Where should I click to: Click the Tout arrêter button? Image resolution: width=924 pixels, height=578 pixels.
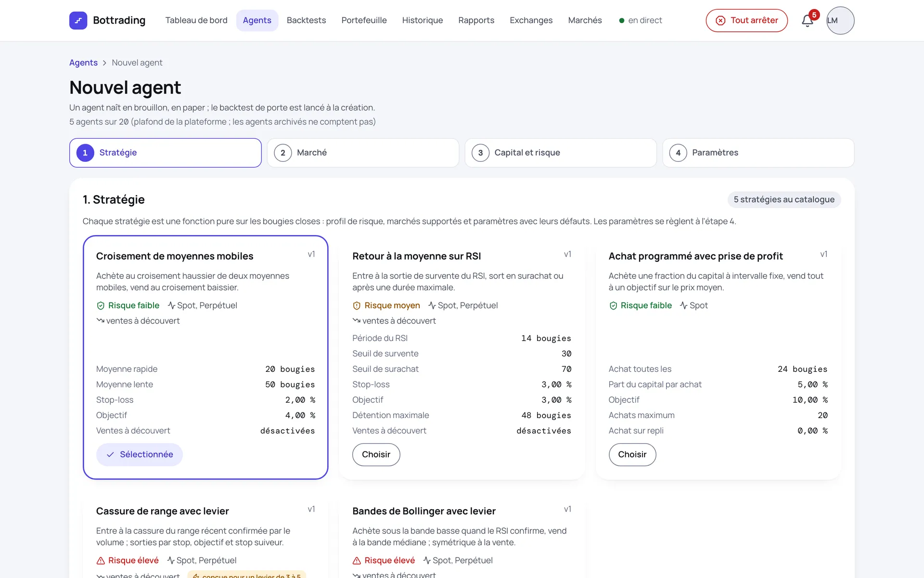coord(746,21)
